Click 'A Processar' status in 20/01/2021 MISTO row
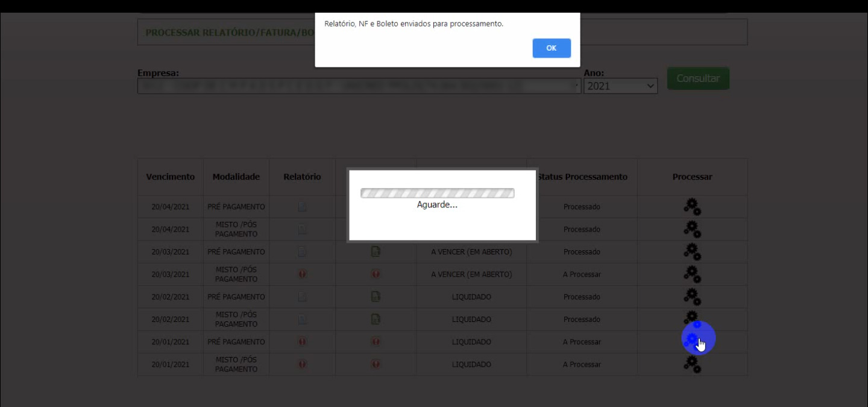Image resolution: width=868 pixels, height=407 pixels. click(x=582, y=364)
